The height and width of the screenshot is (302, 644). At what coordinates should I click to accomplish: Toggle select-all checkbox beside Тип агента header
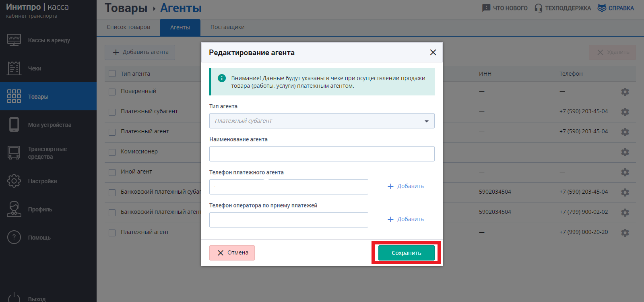pos(112,74)
